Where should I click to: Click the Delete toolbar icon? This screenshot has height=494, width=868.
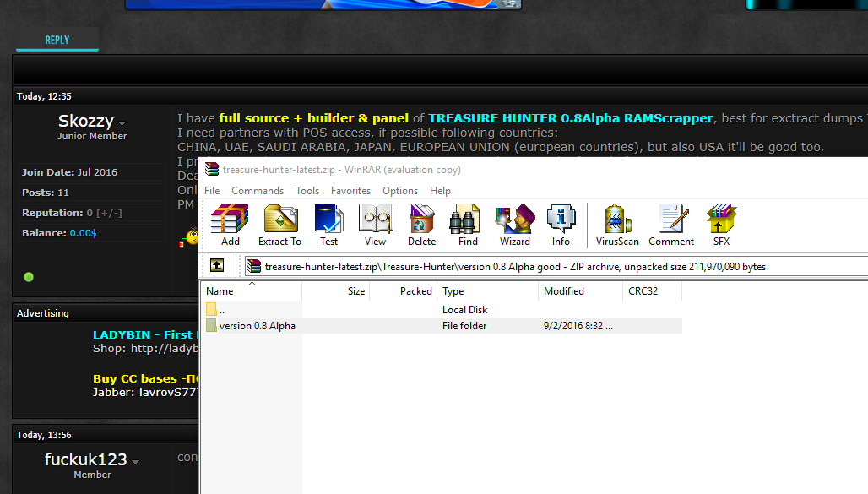(422, 218)
